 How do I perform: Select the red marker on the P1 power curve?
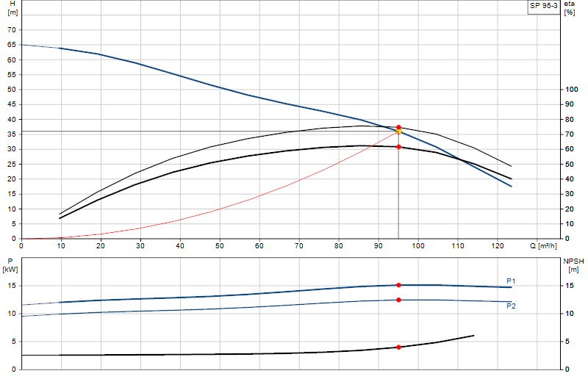398,285
